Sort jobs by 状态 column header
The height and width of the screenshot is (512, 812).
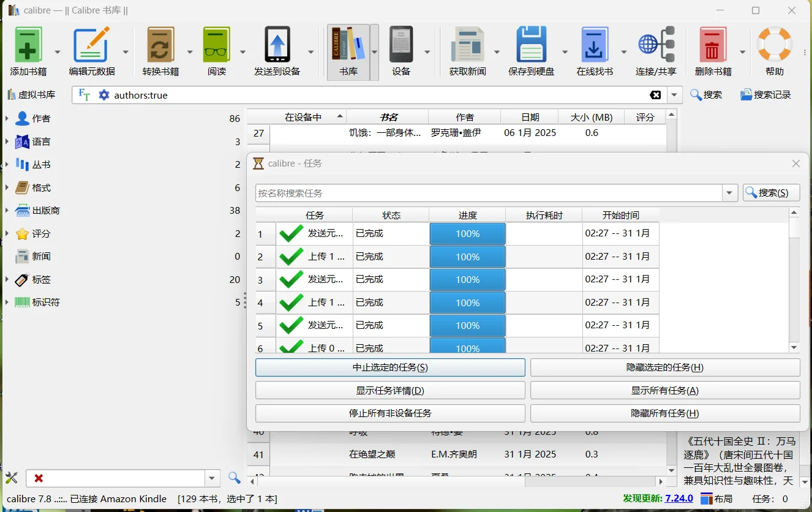pos(391,215)
